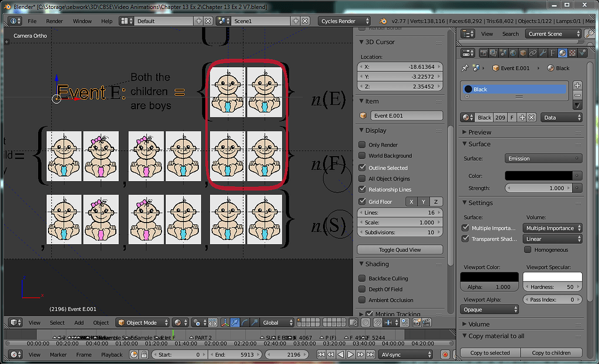Open the Global transform orientation dropdown
Viewport: 599px width, 364px height.
277,323
